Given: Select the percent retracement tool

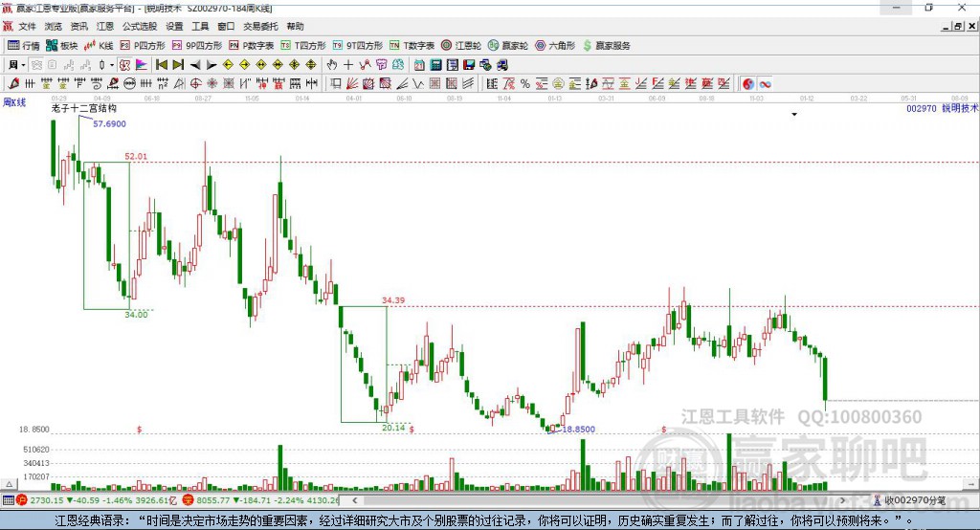Looking at the screenshot, I should click(525, 84).
